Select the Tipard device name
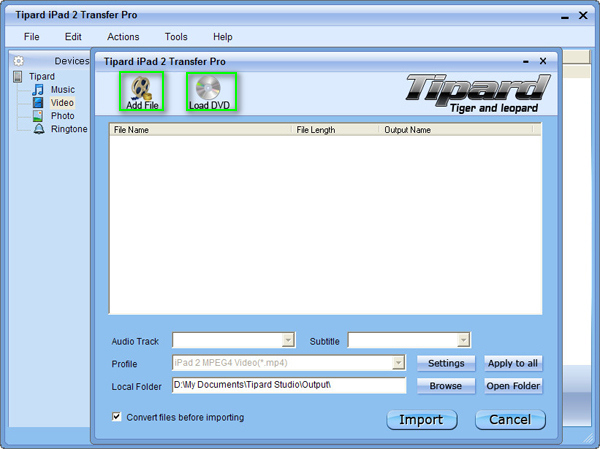 click(42, 77)
